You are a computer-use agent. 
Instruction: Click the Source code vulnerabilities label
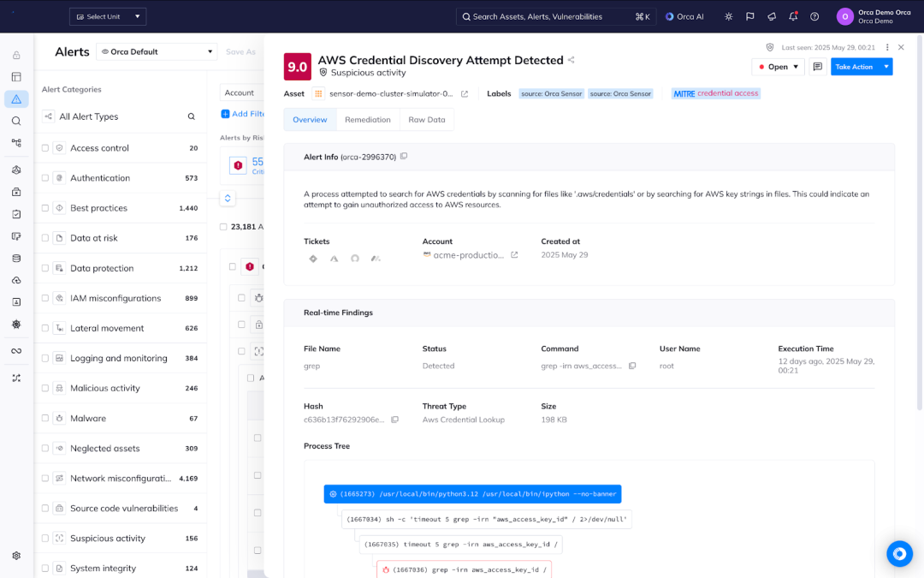(x=124, y=509)
